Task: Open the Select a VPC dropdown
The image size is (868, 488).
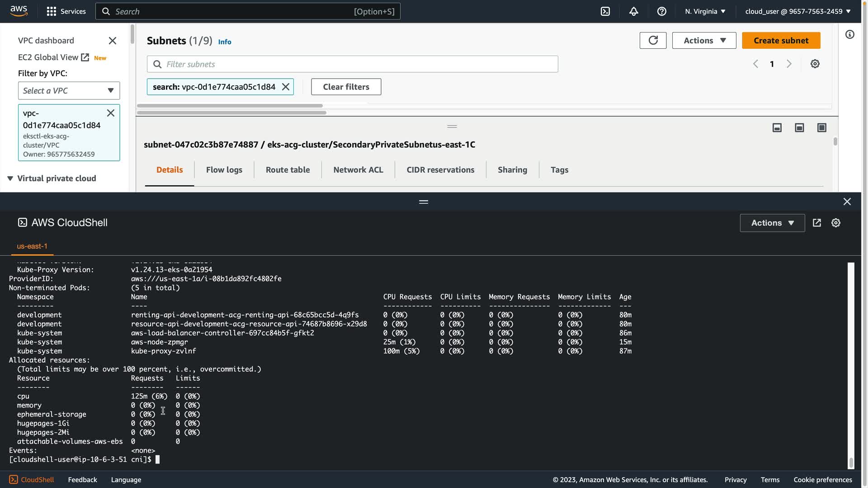Action: (x=69, y=90)
